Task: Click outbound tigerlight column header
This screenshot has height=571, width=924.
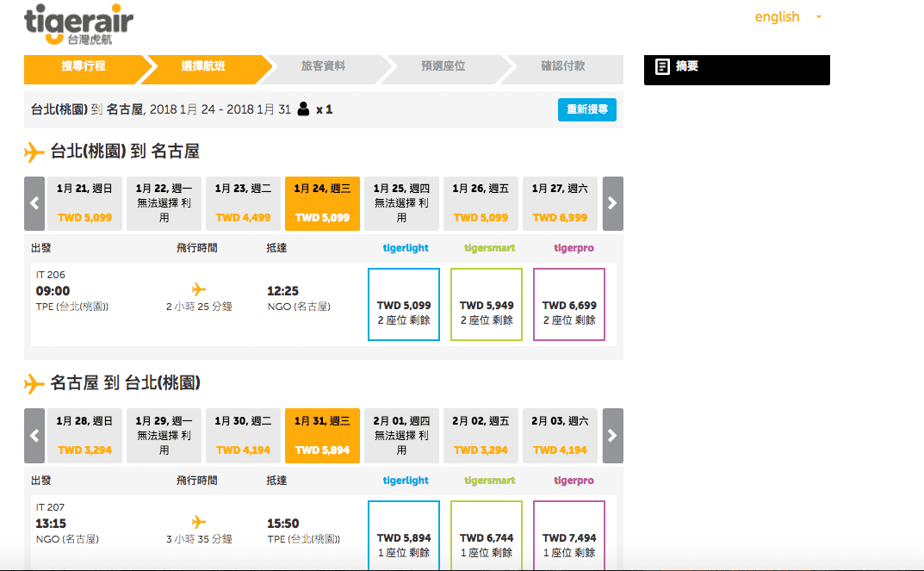Action: [x=406, y=248]
